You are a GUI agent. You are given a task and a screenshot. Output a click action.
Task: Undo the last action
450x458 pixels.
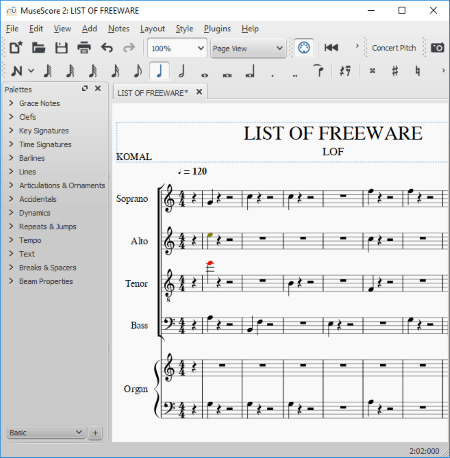107,48
